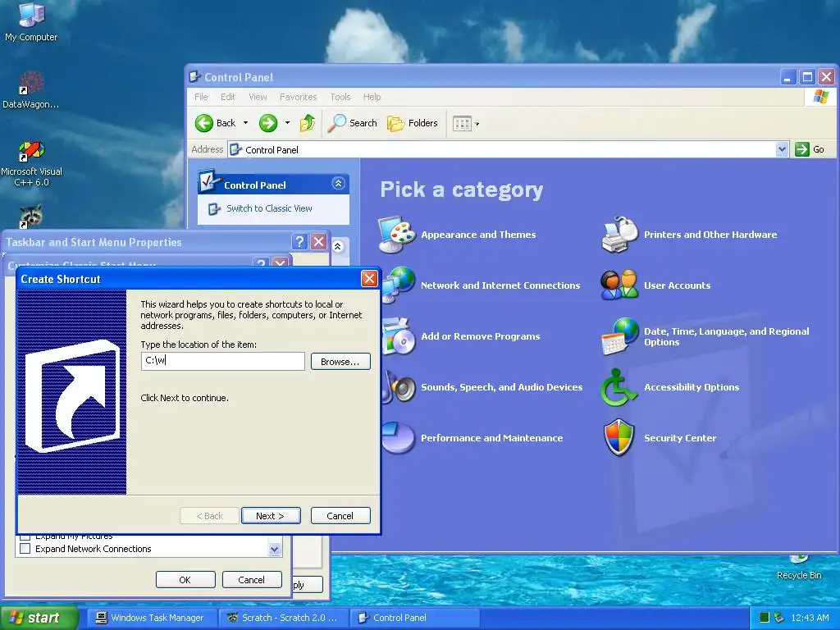Click the Search magnifier toolbar button
Screen dimensions: 840x630
point(352,123)
